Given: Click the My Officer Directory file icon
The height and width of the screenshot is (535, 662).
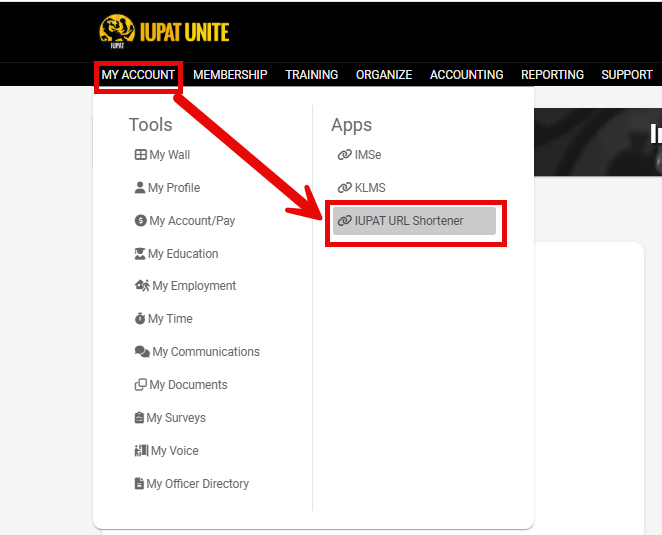Looking at the screenshot, I should [139, 483].
